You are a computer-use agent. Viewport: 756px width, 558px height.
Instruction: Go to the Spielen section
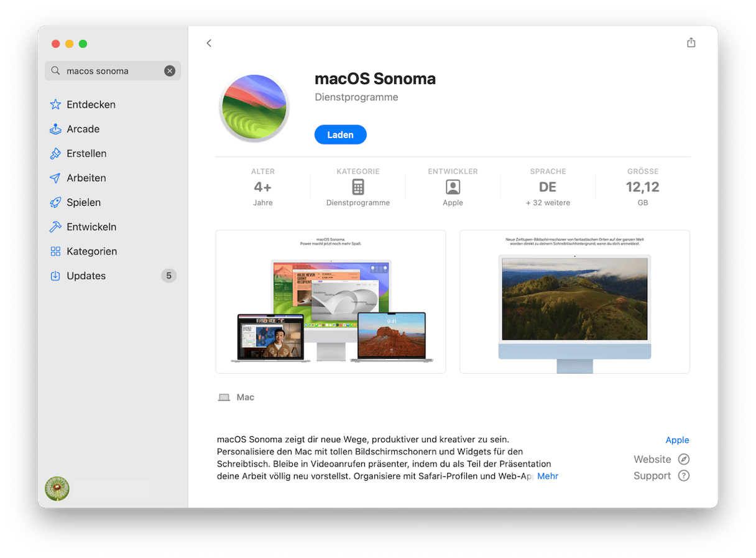pos(84,202)
